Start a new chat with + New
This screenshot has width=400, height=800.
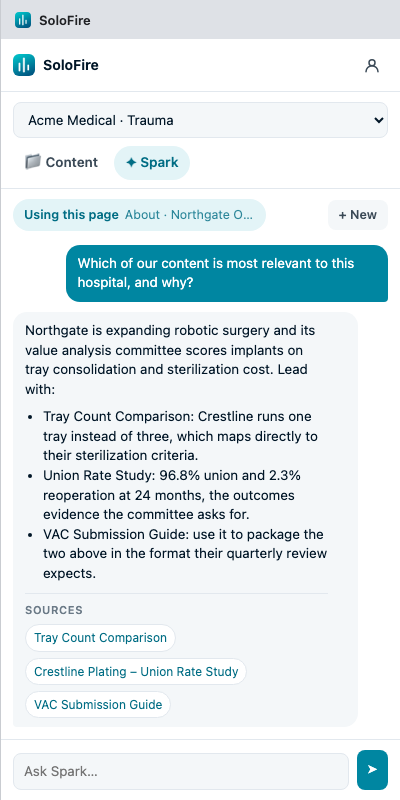(x=358, y=215)
